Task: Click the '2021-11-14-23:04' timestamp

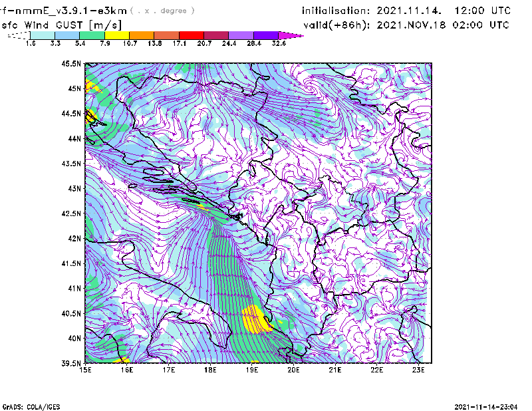Action: pos(486,407)
